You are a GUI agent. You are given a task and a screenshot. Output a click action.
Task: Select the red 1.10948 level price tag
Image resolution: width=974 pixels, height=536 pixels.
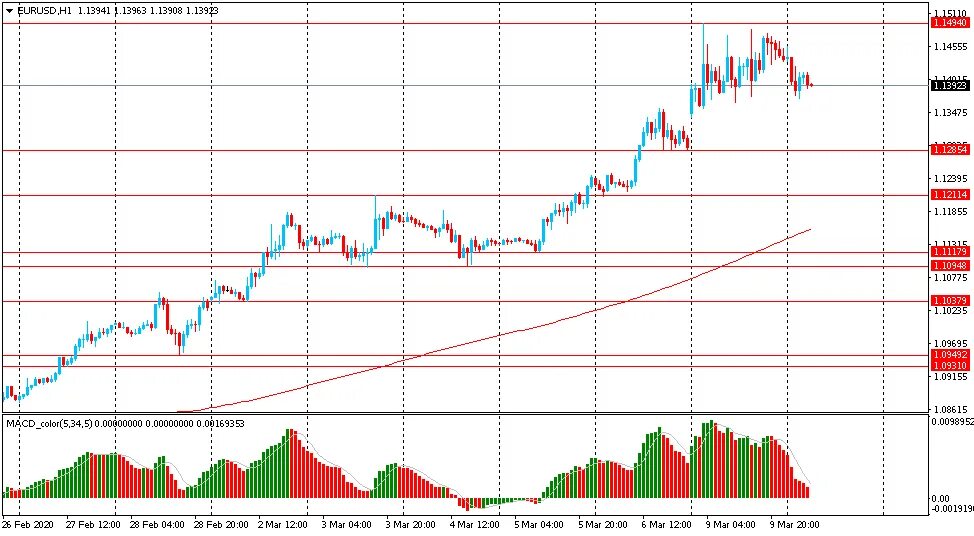point(950,266)
